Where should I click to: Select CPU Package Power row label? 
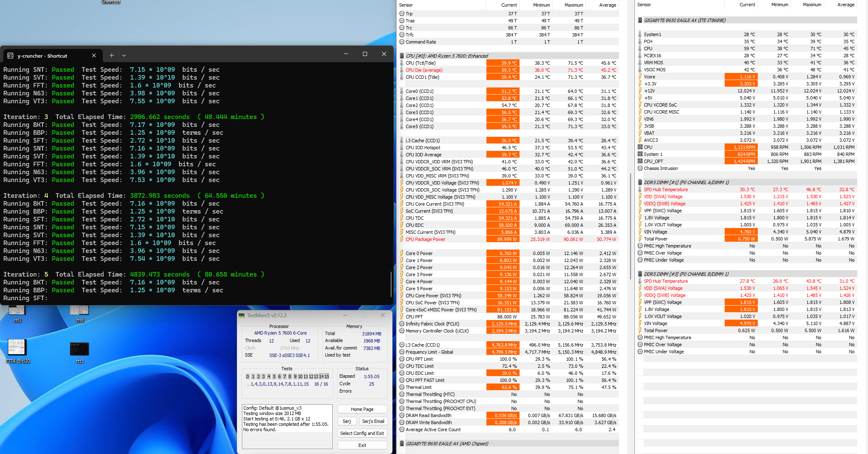[426, 239]
